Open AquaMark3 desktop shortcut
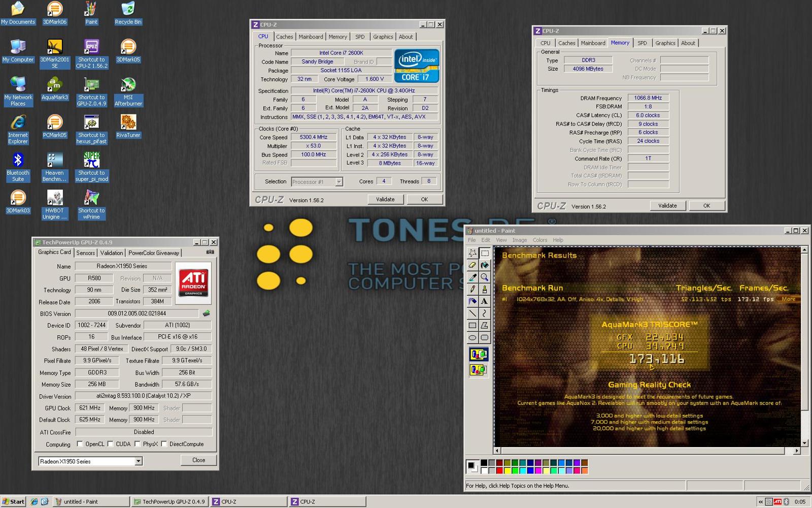812x508 pixels. [54, 89]
